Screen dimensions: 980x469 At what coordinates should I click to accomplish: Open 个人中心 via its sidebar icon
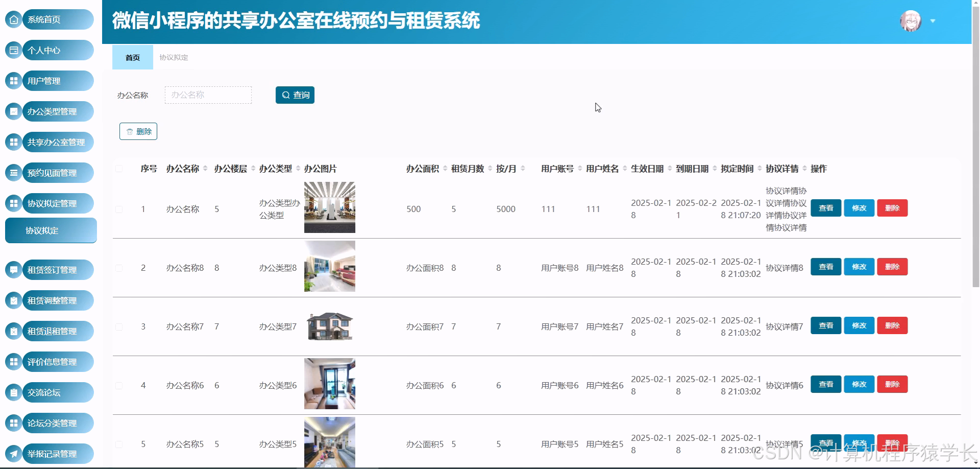[x=13, y=50]
